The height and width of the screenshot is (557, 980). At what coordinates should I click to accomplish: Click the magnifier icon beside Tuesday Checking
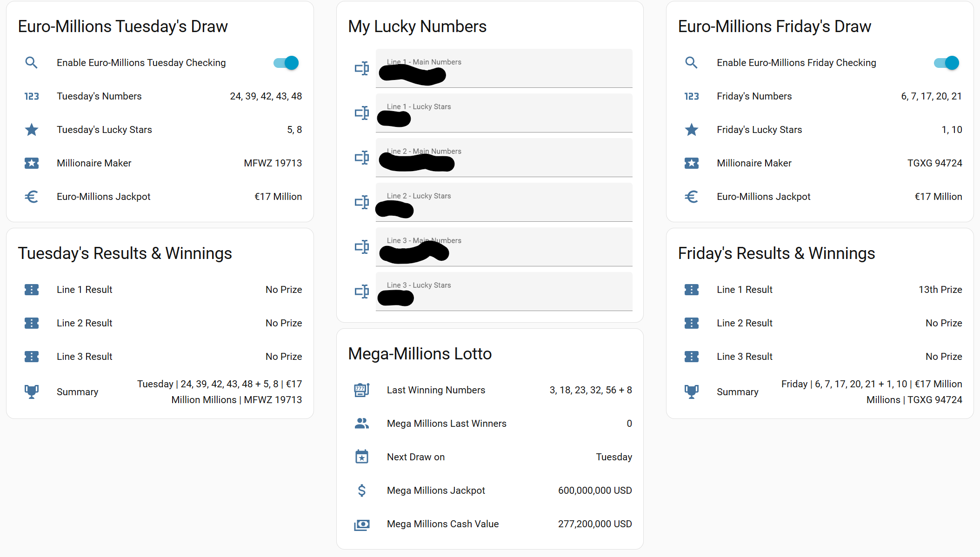[31, 63]
